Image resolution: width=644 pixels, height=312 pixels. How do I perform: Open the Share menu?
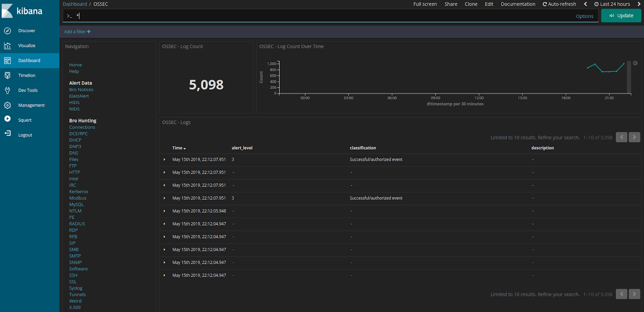click(451, 4)
